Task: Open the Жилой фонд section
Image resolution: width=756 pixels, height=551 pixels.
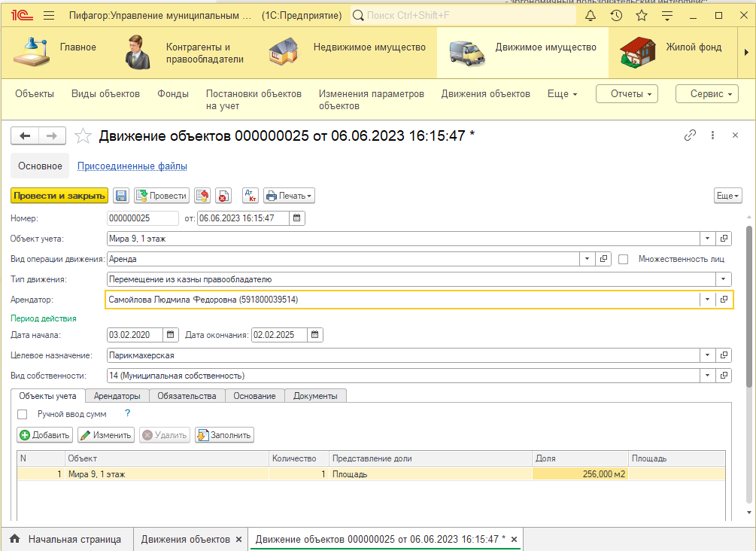Action: 671,53
